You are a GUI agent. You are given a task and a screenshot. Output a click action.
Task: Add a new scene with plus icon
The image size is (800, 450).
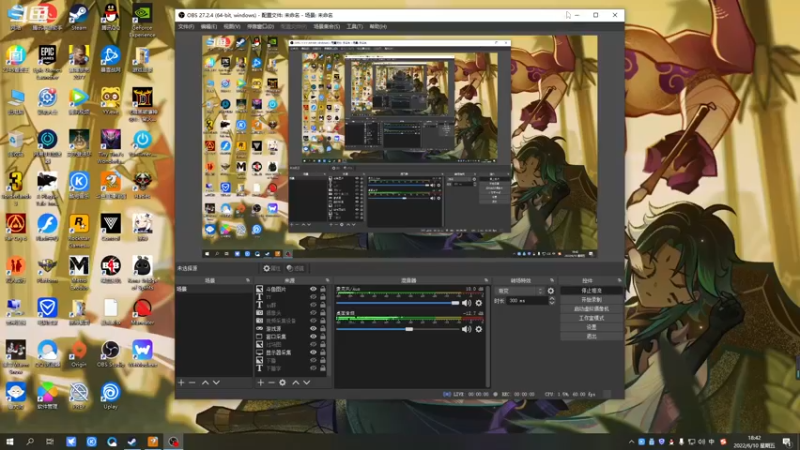point(181,382)
